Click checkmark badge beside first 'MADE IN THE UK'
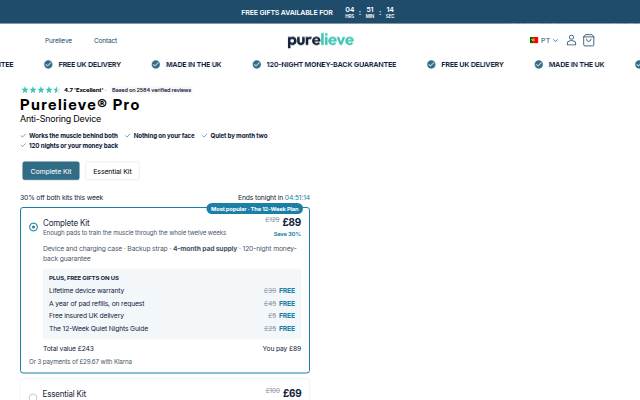The image size is (640, 400). click(x=156, y=64)
